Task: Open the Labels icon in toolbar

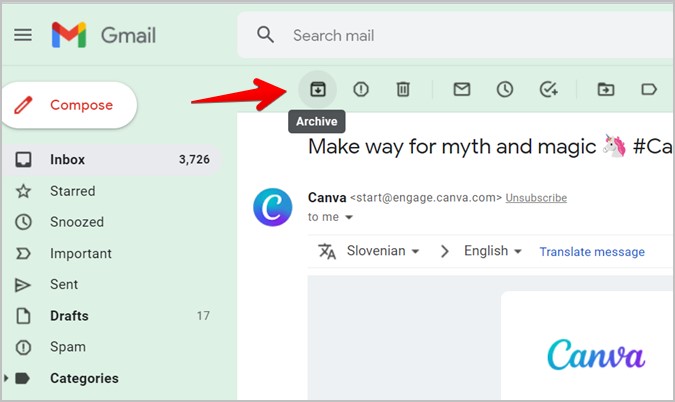Action: (x=649, y=90)
